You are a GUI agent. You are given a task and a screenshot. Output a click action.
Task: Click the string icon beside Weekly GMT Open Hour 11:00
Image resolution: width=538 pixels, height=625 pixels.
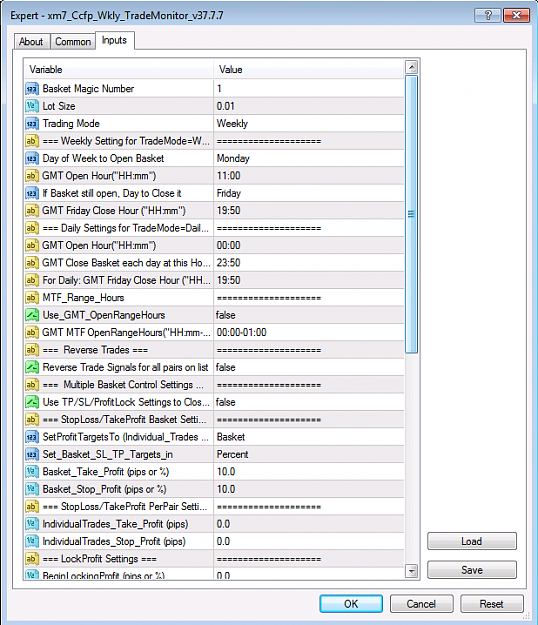32,176
